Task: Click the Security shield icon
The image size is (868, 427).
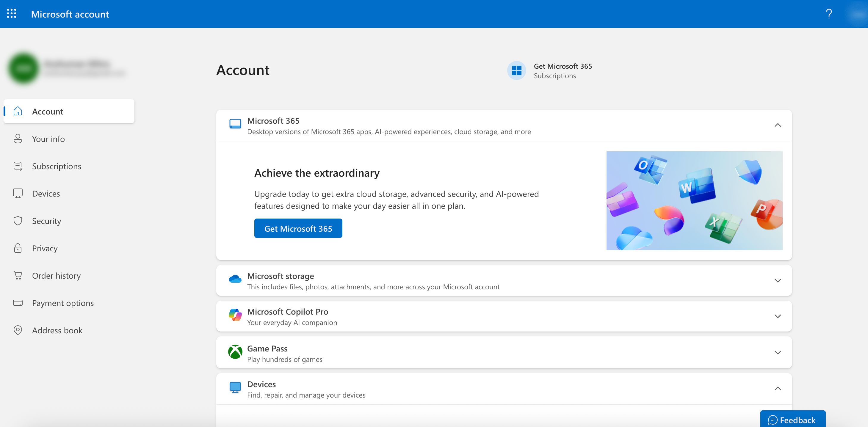Action: click(x=18, y=221)
